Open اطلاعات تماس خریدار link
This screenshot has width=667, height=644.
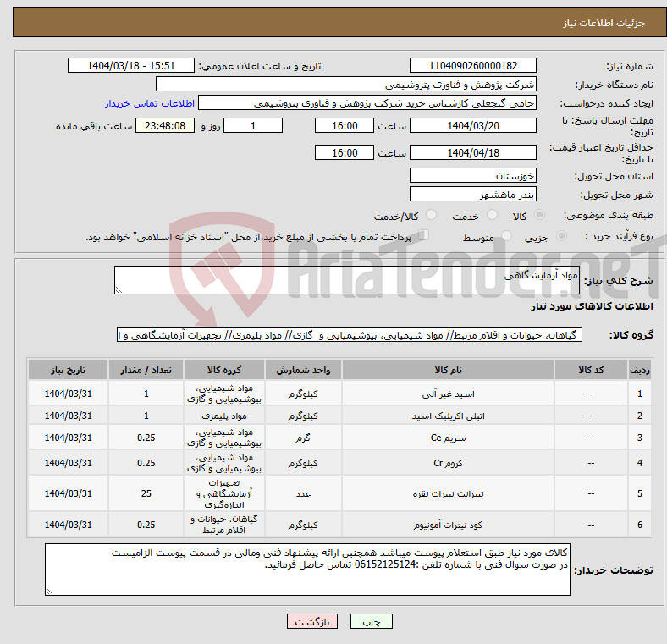150,104
